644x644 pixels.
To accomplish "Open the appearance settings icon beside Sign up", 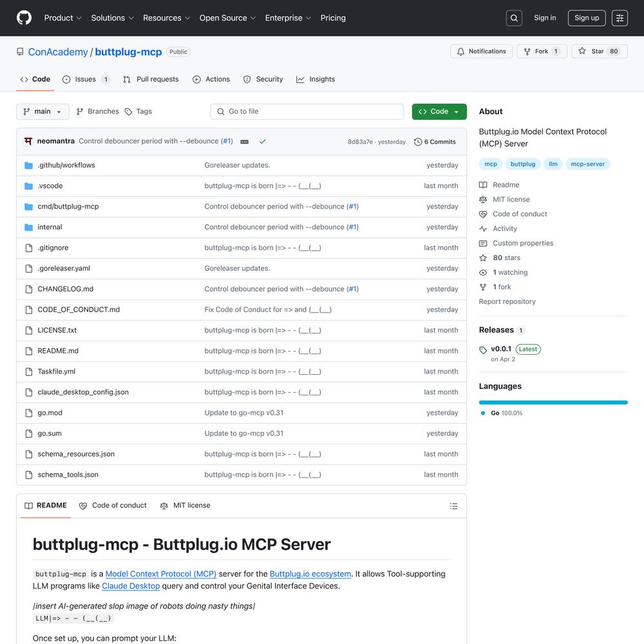I will click(620, 18).
